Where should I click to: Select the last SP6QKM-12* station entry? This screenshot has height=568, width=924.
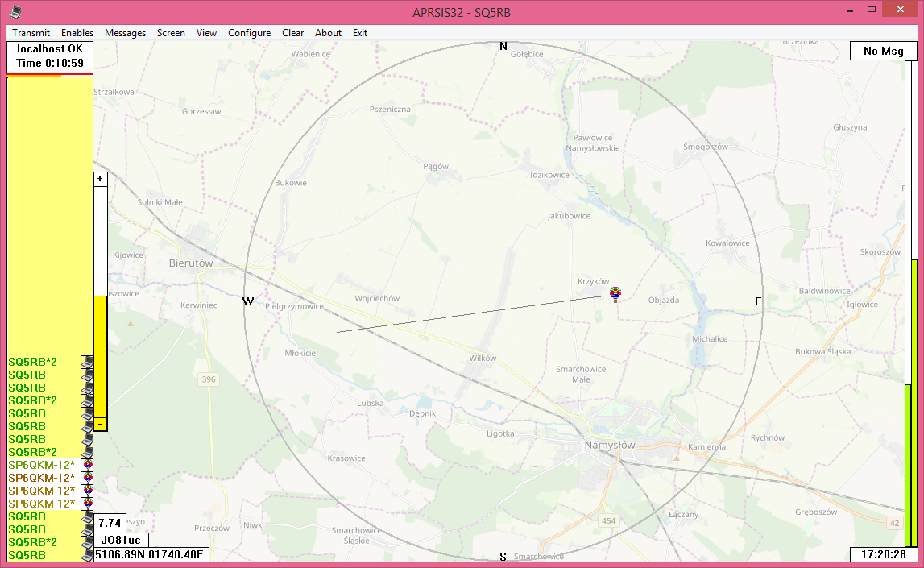(x=41, y=504)
